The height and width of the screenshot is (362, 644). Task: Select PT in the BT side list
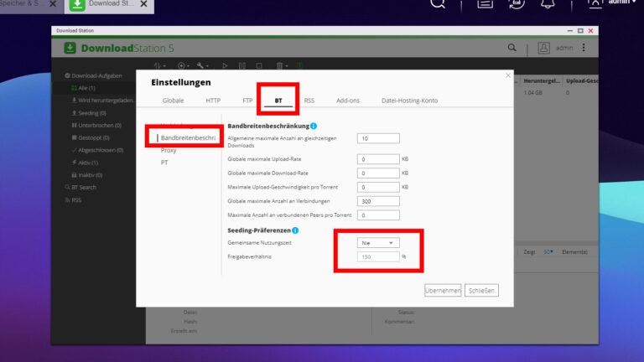(164, 163)
